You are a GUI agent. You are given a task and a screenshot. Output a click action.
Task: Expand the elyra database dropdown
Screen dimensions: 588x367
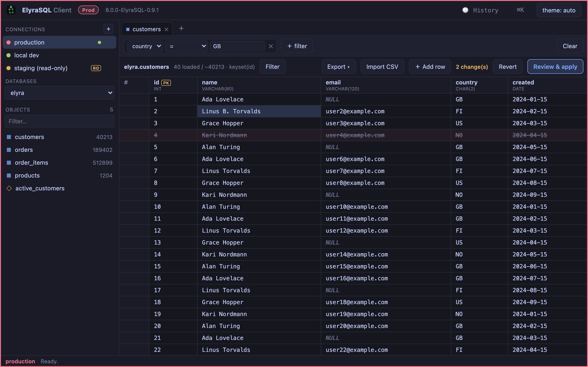pyautogui.click(x=59, y=93)
